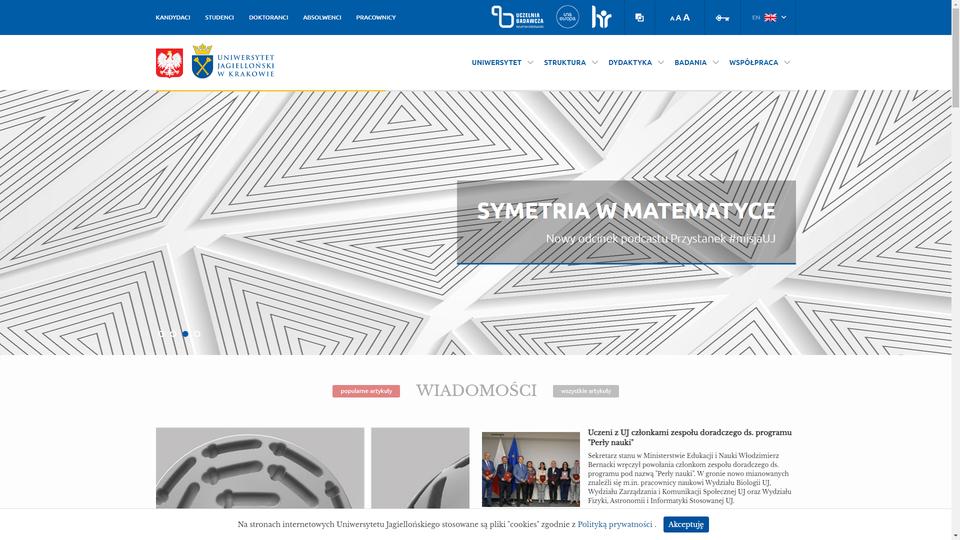Go to the first slider dot
The image size is (960, 540).
pyautogui.click(x=162, y=334)
